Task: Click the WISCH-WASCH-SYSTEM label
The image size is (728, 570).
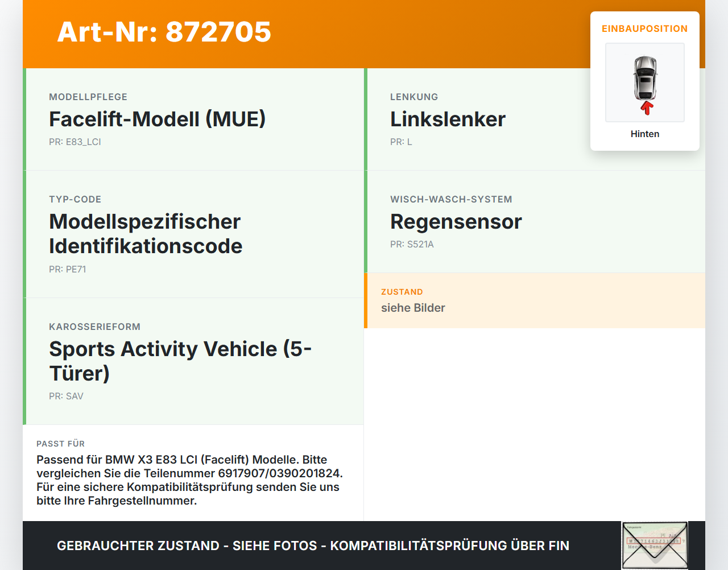Action: click(x=451, y=200)
